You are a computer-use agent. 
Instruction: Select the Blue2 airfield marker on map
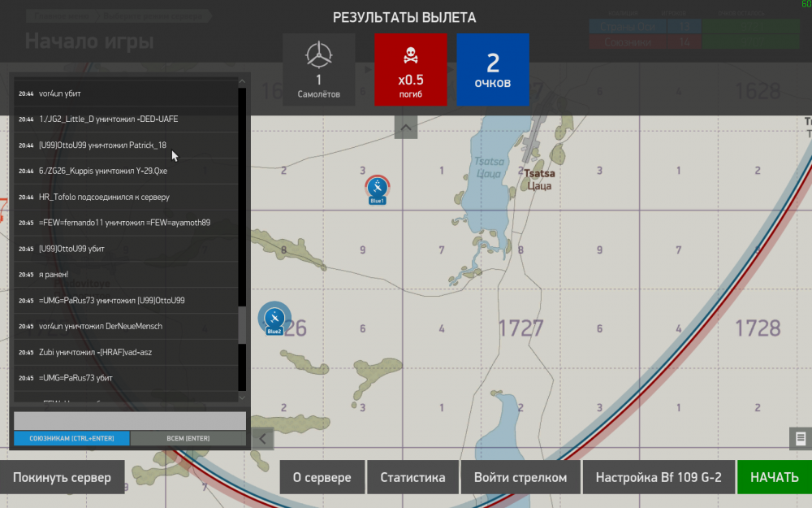point(274,319)
